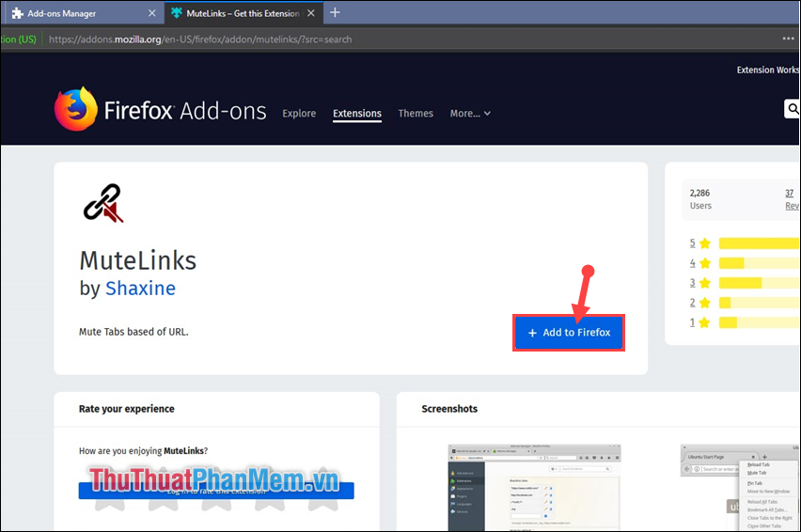
Task: Close the MuteLinks tab
Action: coord(310,13)
